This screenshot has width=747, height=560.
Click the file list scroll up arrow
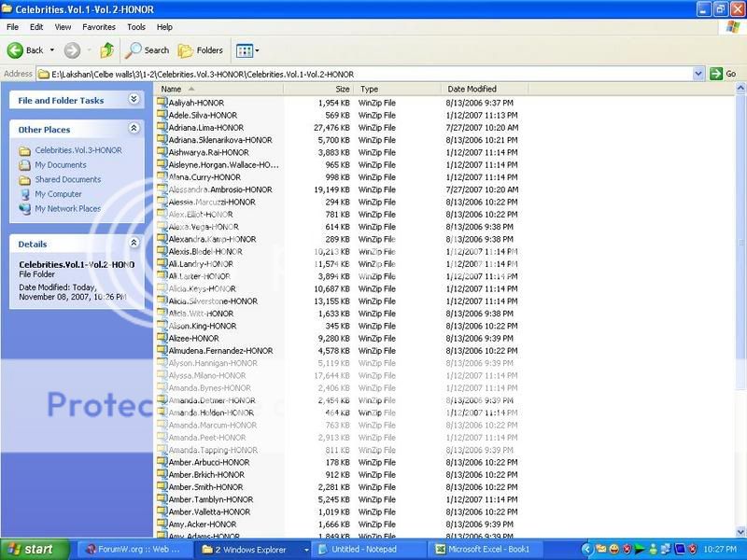[x=740, y=88]
